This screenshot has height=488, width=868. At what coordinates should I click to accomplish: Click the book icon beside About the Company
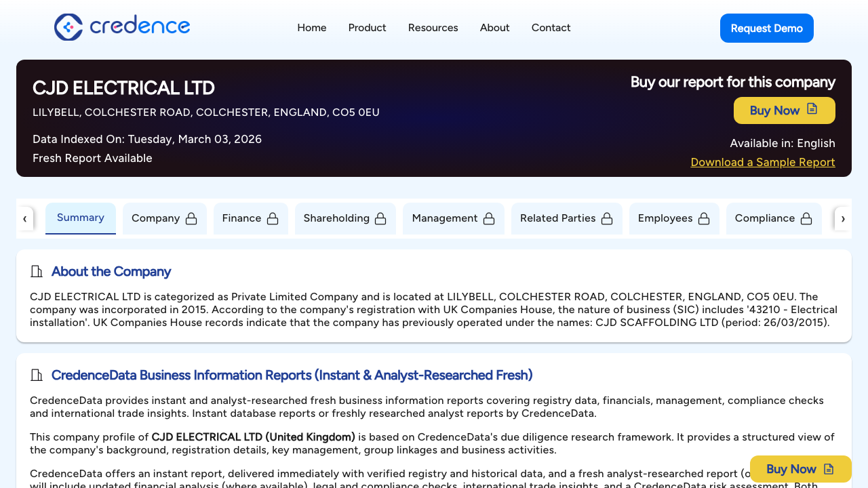pyautogui.click(x=36, y=271)
